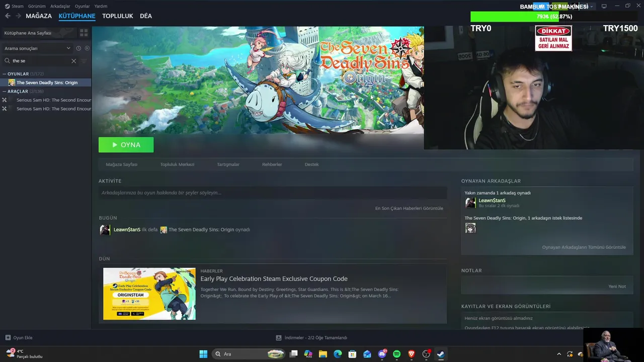The width and height of the screenshot is (644, 362).
Task: Open the Topluluk Merkezi link
Action: click(x=177, y=164)
